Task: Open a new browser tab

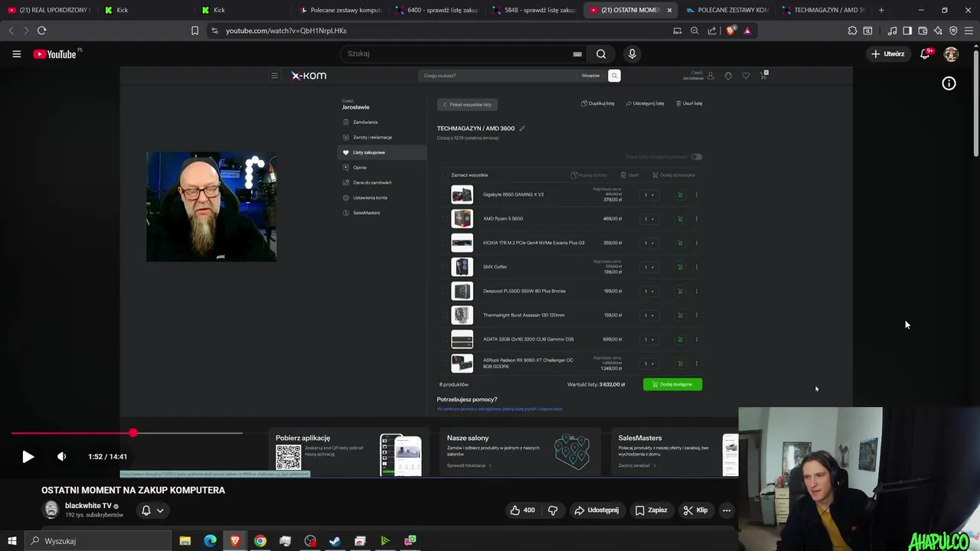Action: click(881, 10)
